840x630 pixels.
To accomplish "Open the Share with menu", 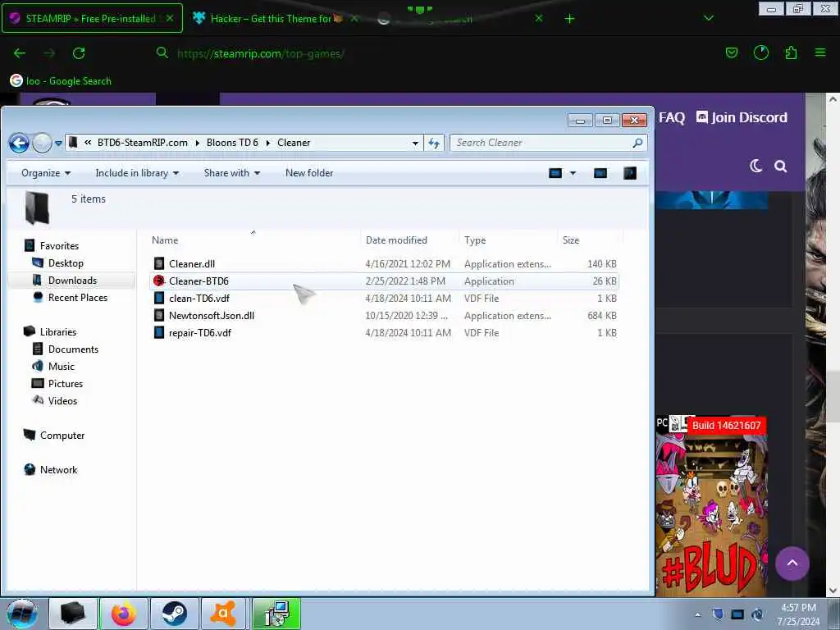I will click(x=231, y=173).
